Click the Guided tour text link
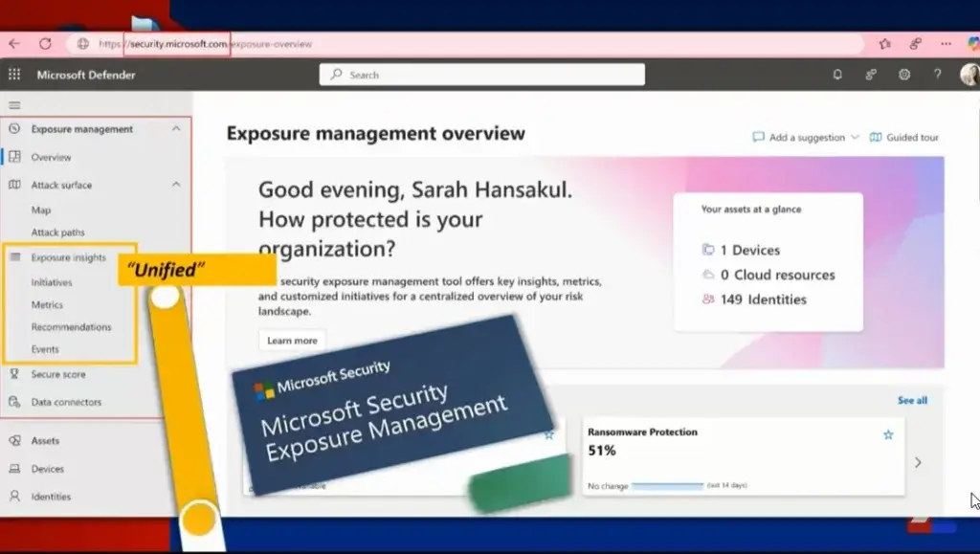Screen dimensions: 980x554 pyautogui.click(x=912, y=137)
